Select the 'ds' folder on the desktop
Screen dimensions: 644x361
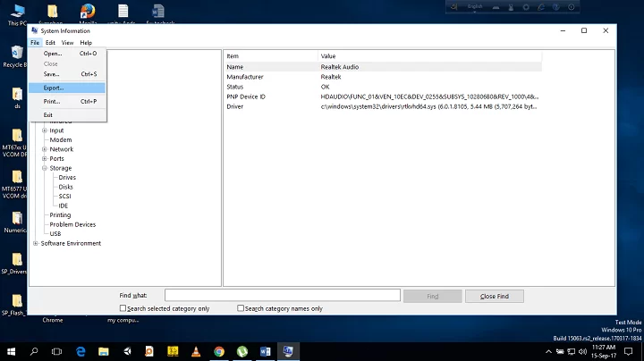[x=17, y=98]
